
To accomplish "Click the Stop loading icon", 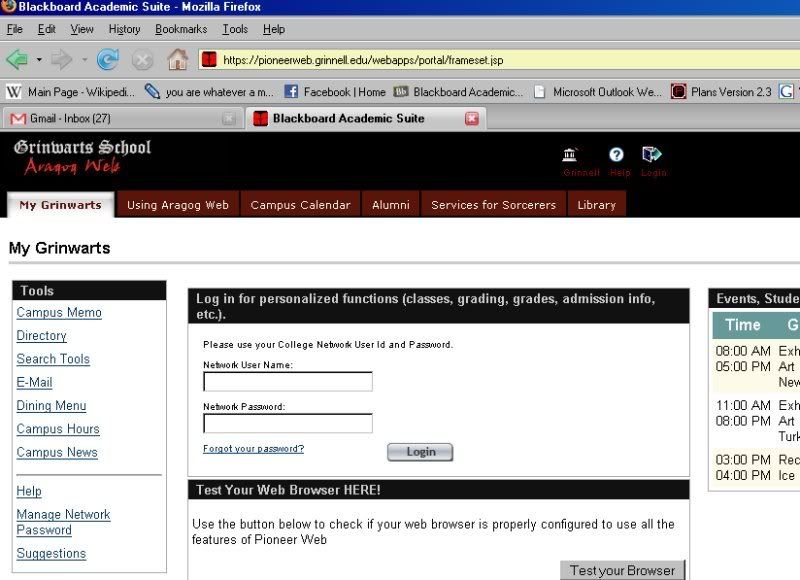I will tap(142, 60).
